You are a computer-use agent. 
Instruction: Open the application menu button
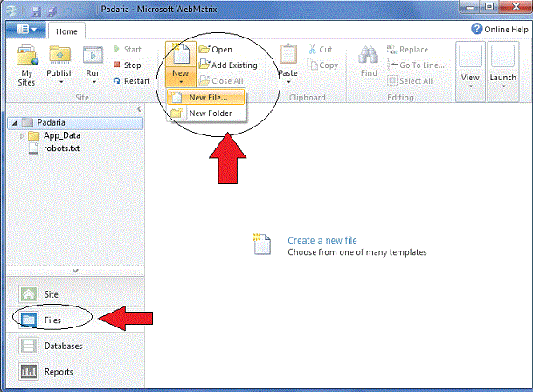[26, 30]
